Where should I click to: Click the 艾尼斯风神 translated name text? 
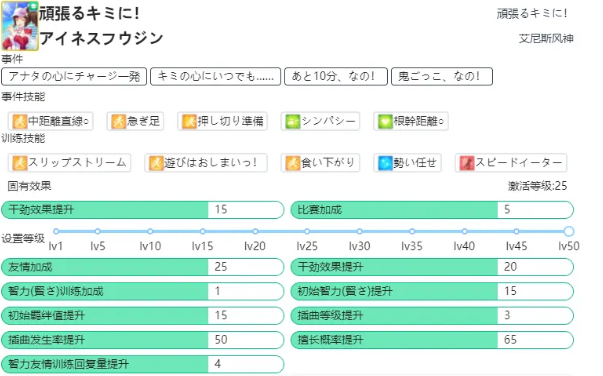coord(546,38)
